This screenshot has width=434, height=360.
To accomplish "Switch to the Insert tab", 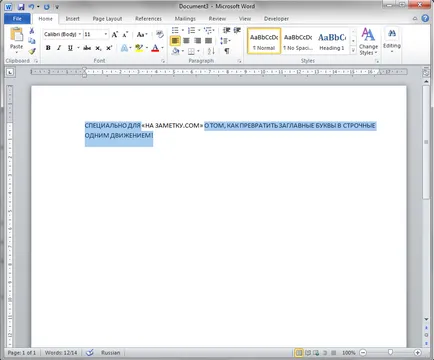I will [72, 19].
